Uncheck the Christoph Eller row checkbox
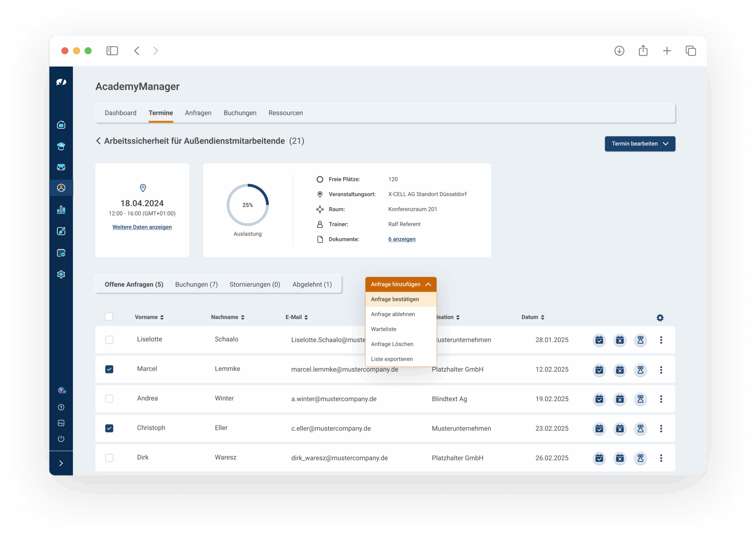756x538 pixels. click(x=109, y=428)
